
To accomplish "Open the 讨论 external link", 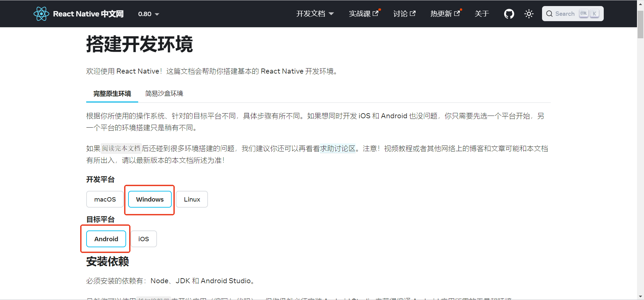I will pos(405,14).
